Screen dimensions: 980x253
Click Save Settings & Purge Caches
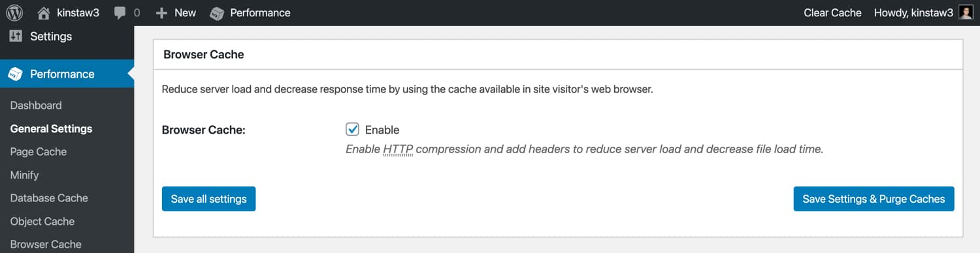tap(874, 199)
